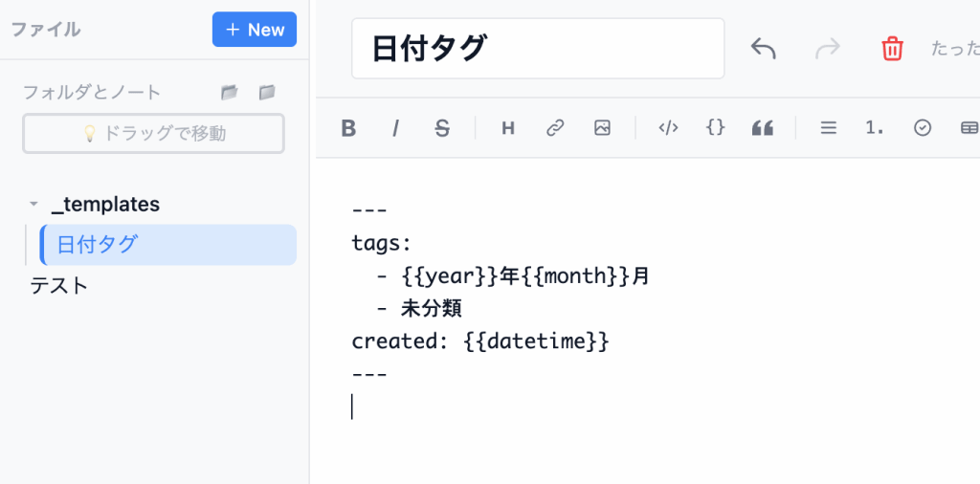Screen dimensions: 980x484
Task: Insert a code block with curly braces icon
Action: click(x=715, y=128)
